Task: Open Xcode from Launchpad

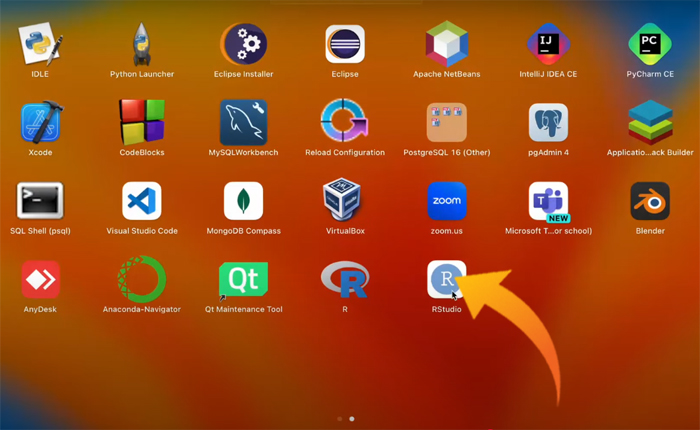Action: pos(40,123)
